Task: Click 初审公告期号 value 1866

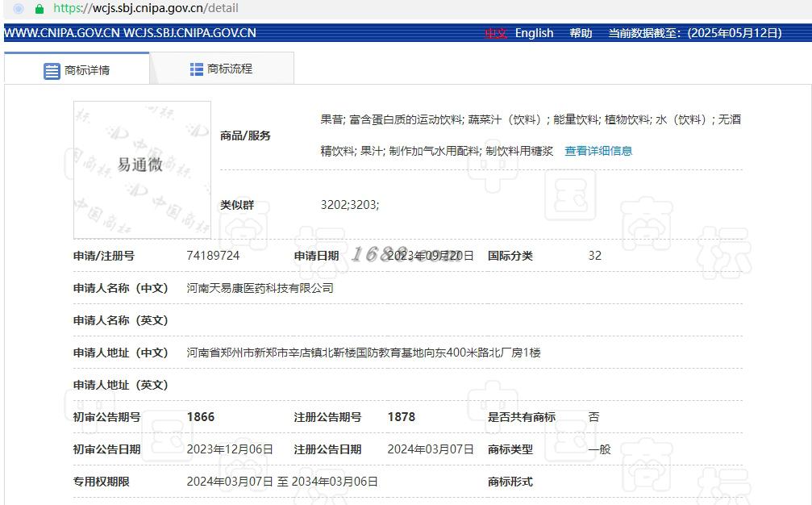Action: pos(201,417)
